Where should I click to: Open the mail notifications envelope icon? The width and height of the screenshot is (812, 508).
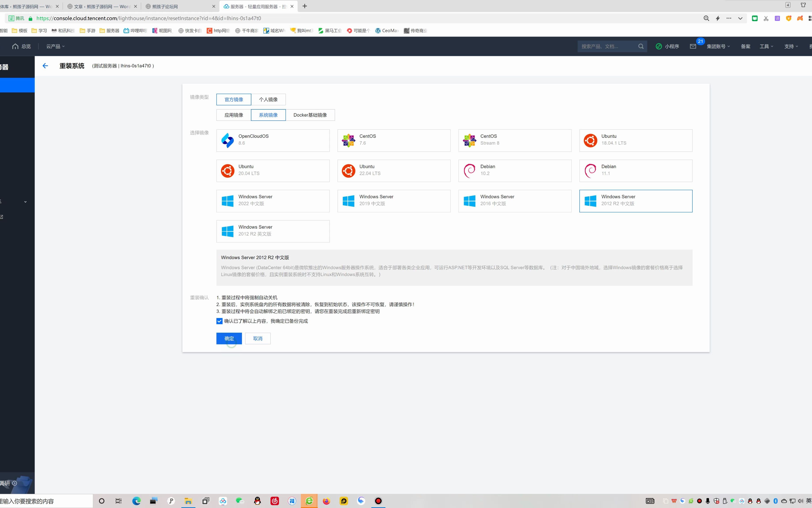(693, 46)
